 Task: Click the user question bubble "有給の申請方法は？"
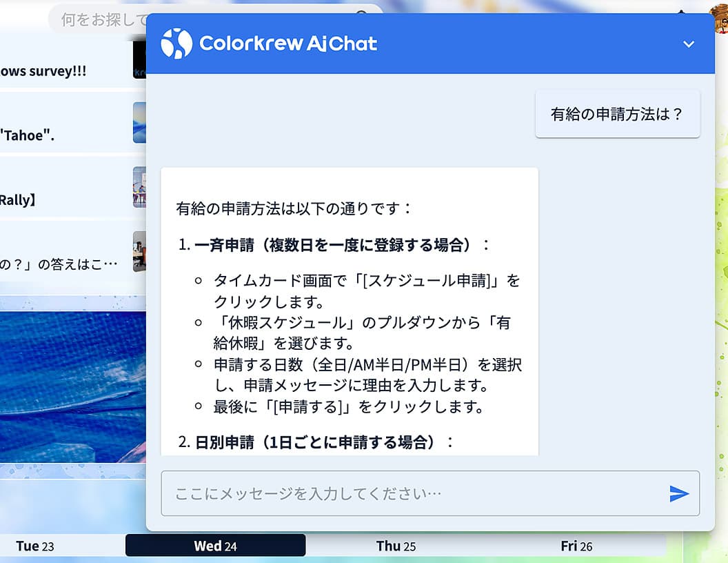[x=617, y=114]
